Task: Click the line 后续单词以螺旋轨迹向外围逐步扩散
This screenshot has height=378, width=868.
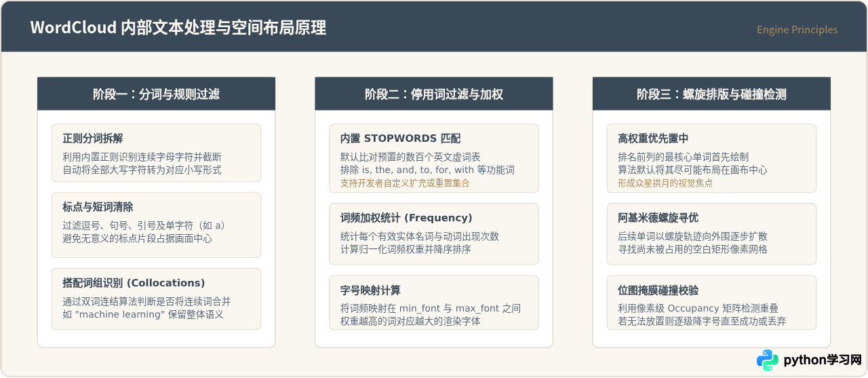Action: pyautogui.click(x=692, y=236)
